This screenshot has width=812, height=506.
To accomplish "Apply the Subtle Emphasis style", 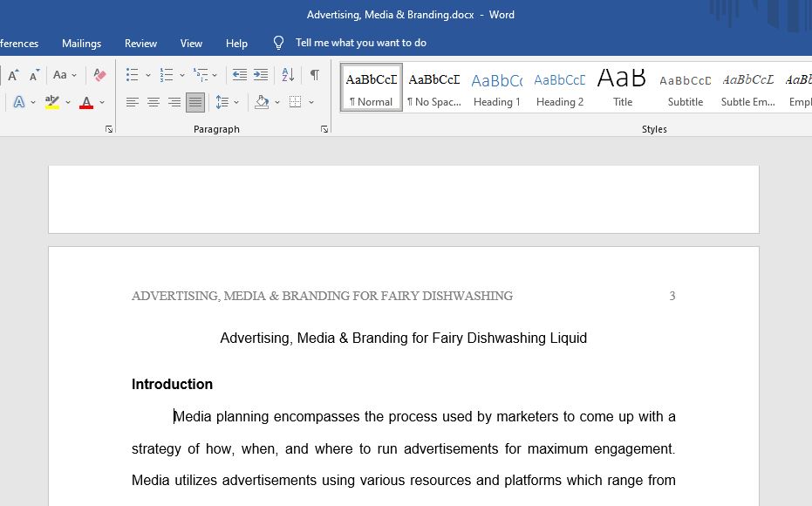I will point(747,87).
